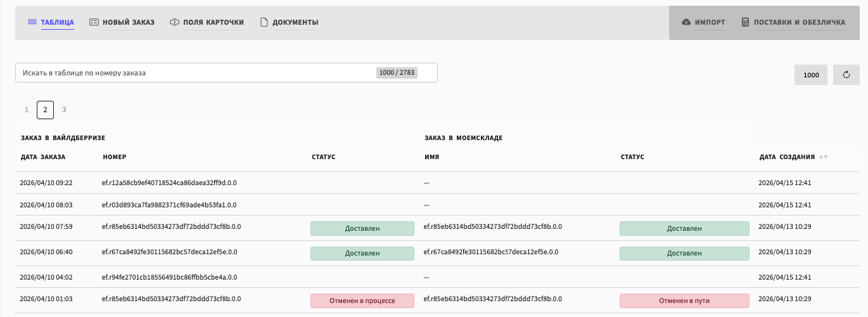Open Поставки и обезличка section

point(800,23)
